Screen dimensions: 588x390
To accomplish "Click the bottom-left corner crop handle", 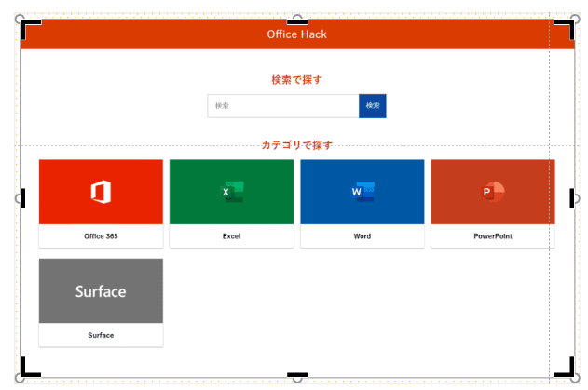I will pyautogui.click(x=27, y=370).
